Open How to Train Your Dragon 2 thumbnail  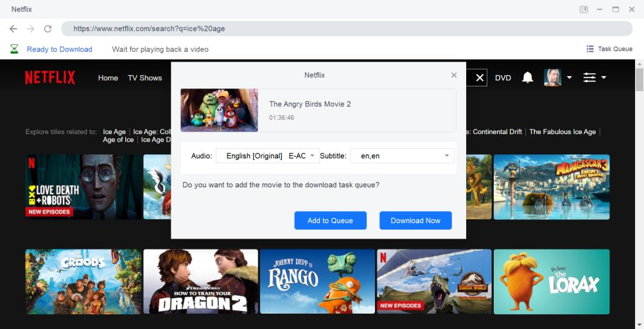click(x=200, y=282)
